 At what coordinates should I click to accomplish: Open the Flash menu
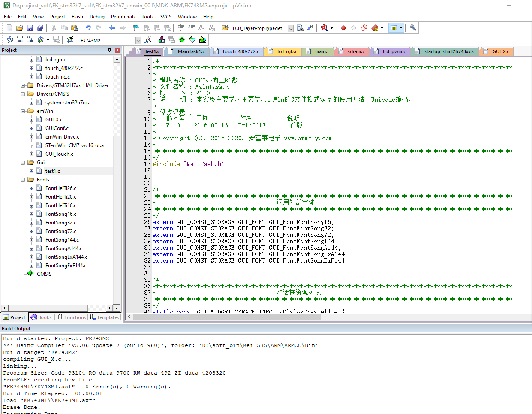[77, 17]
